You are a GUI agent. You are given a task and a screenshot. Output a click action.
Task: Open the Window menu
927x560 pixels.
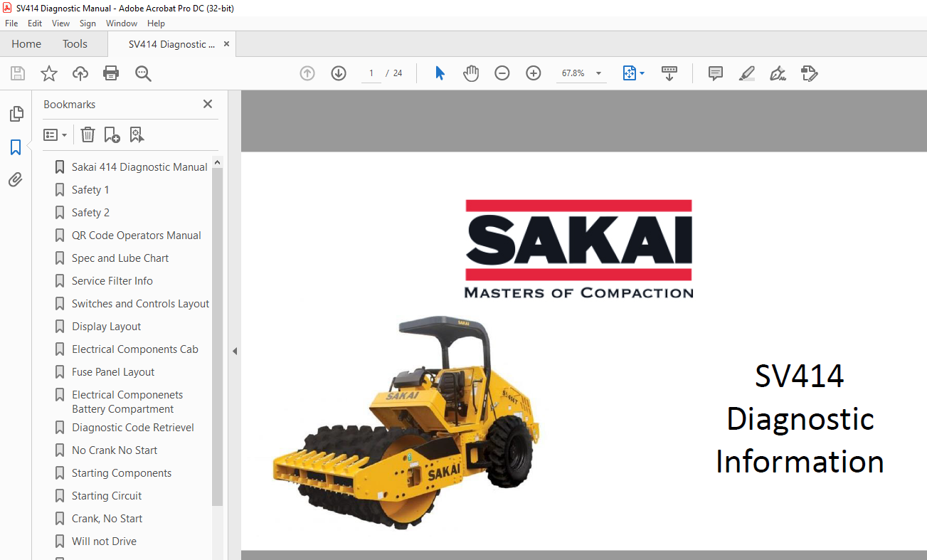pos(122,23)
